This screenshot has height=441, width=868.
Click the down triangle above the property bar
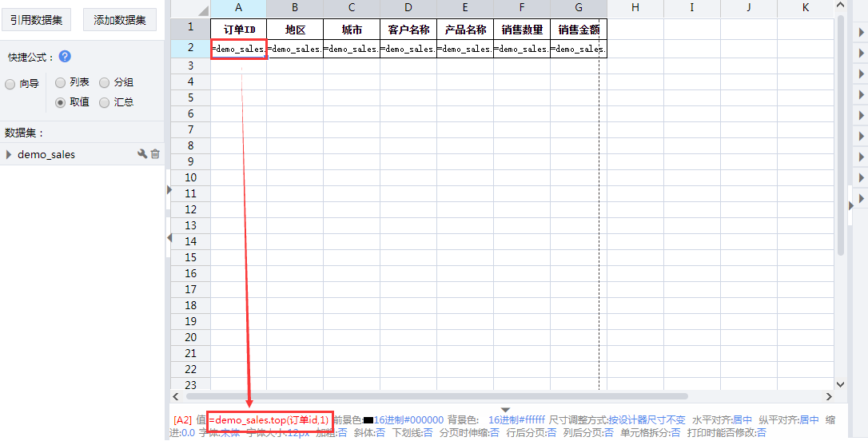click(505, 409)
